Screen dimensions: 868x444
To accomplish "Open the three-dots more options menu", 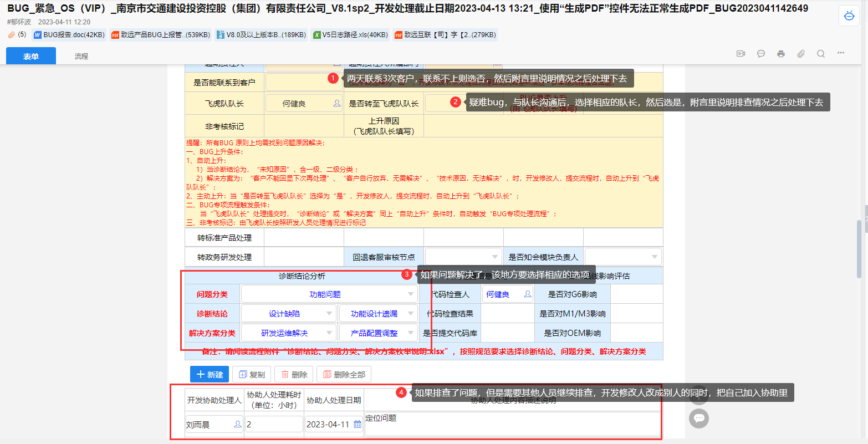I will (841, 53).
